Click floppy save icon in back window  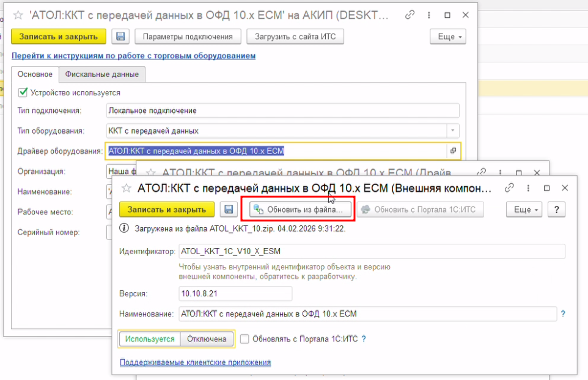point(120,37)
